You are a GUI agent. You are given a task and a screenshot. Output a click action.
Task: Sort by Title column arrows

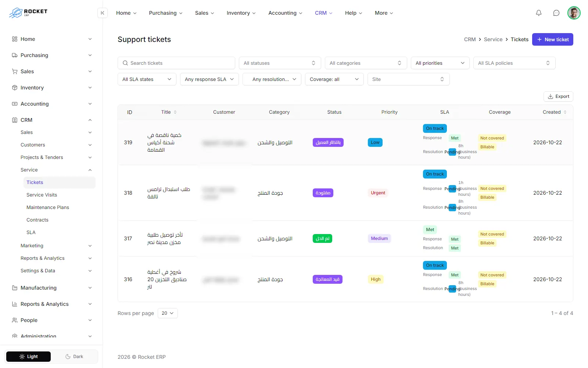175,112
